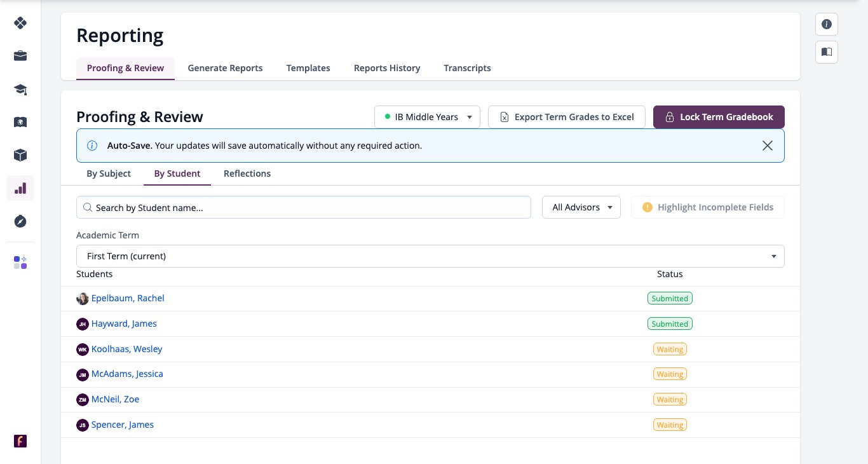This screenshot has height=464, width=868.
Task: Click the Auto-Save info icon
Action: pyautogui.click(x=92, y=146)
